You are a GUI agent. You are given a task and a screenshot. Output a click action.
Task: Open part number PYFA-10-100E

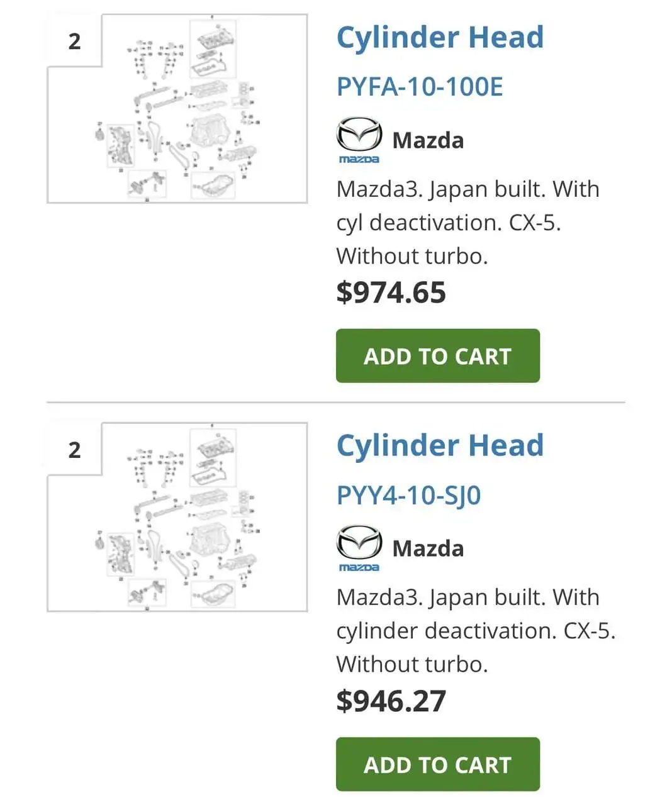click(x=419, y=88)
